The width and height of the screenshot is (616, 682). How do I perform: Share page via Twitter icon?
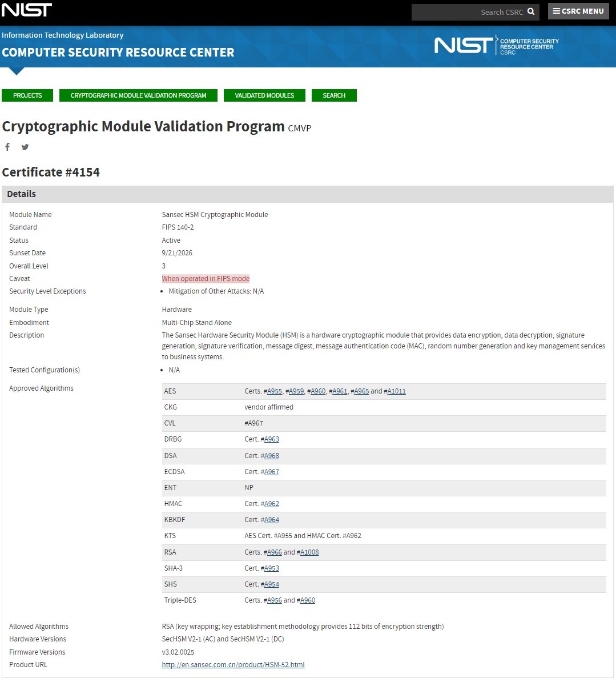pos(25,147)
